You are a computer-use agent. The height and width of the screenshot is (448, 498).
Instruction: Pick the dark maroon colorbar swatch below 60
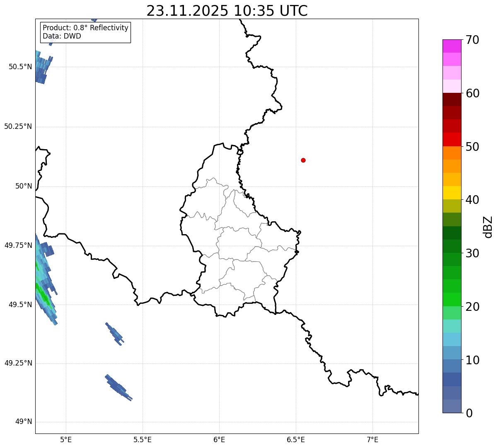point(452,99)
